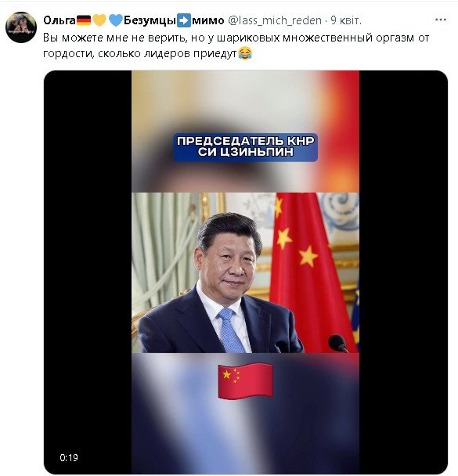Click tweet text "гордости, сколько лидеров приедут"

click(x=140, y=54)
